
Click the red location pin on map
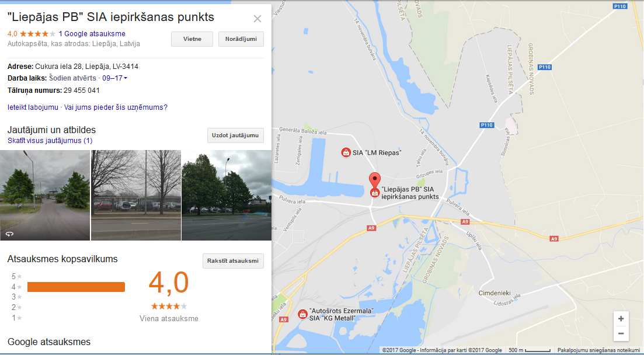pyautogui.click(x=375, y=180)
